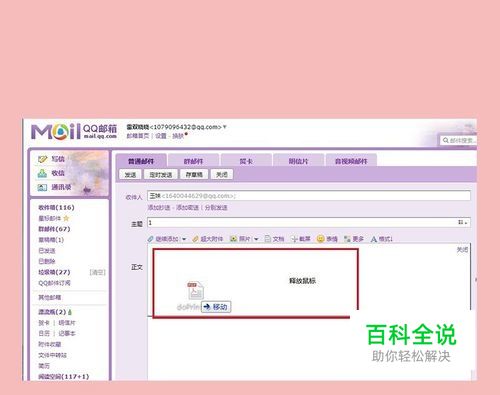Click the 文档 document icon
The height and width of the screenshot is (395, 500).
[268, 239]
